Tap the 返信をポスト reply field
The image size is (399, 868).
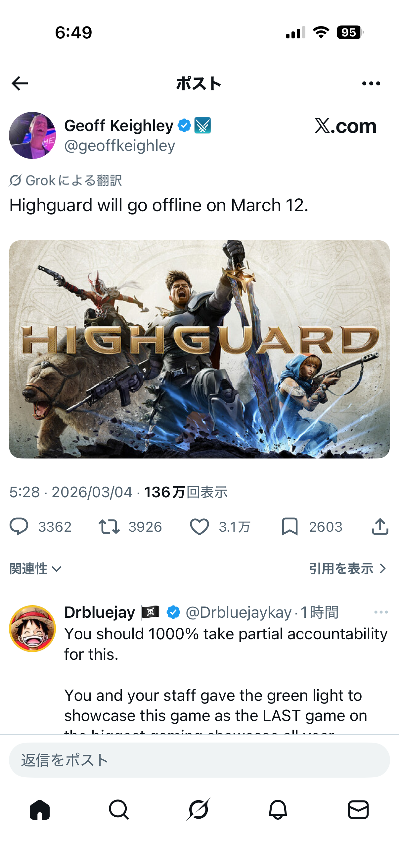tap(199, 760)
